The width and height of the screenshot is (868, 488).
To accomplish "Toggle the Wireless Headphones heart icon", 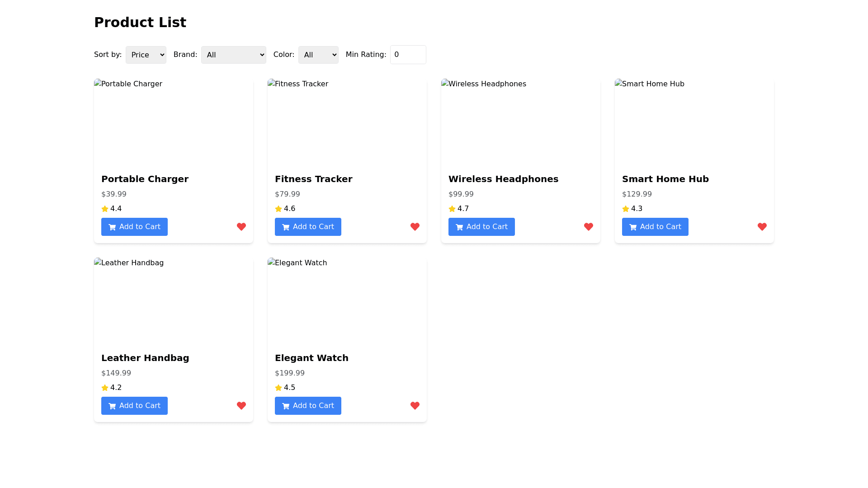I will tap(589, 227).
